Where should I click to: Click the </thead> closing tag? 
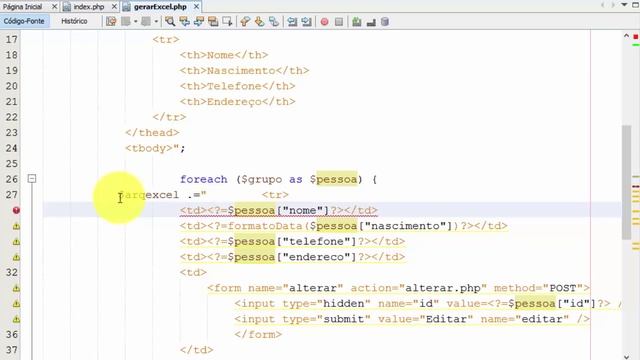point(152,133)
